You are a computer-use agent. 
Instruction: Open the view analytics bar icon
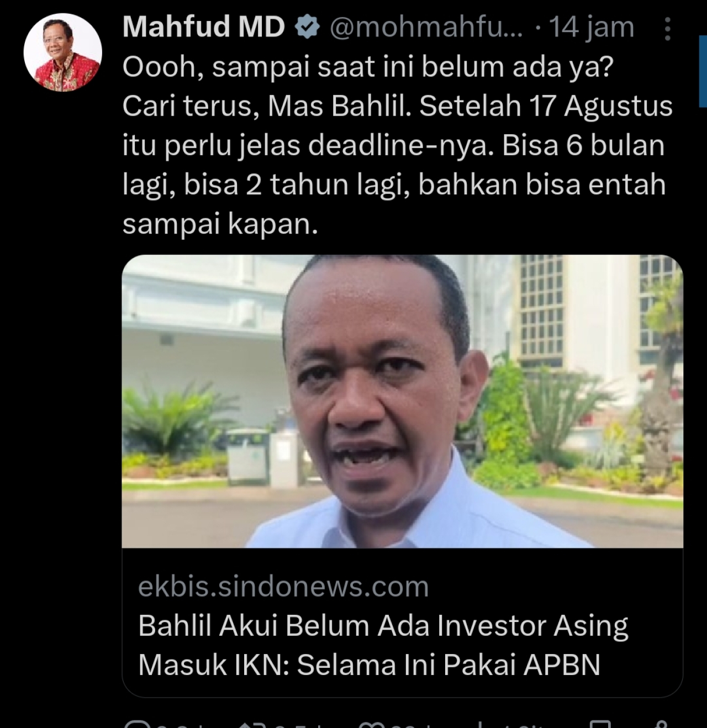coord(480,724)
